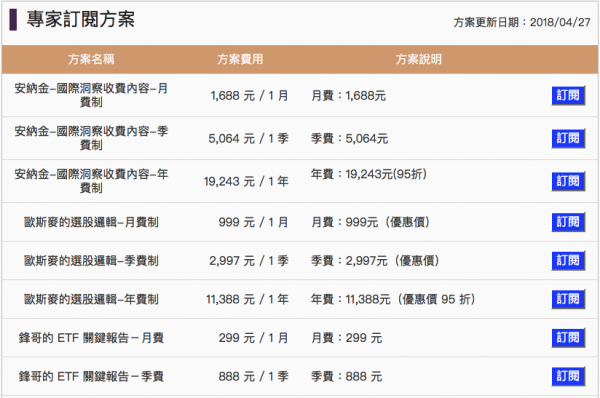Image resolution: width=600 pixels, height=398 pixels.
Task: Click description 年費：19,243元(95折)
Action: coord(368,174)
